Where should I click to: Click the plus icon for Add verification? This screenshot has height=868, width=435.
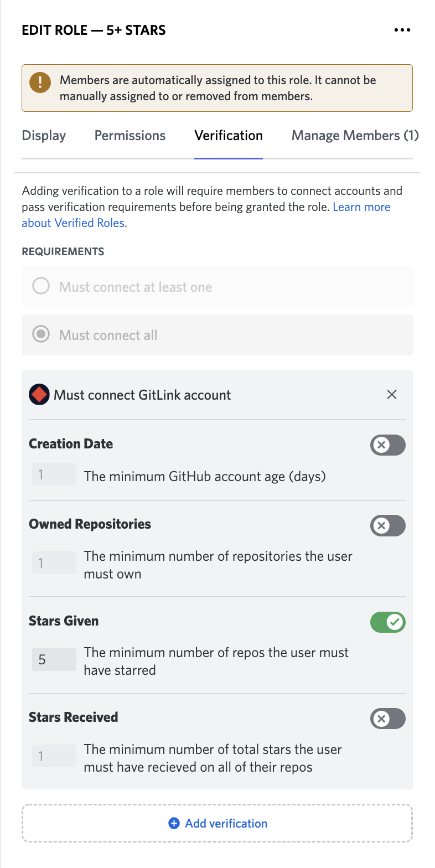pos(174,823)
